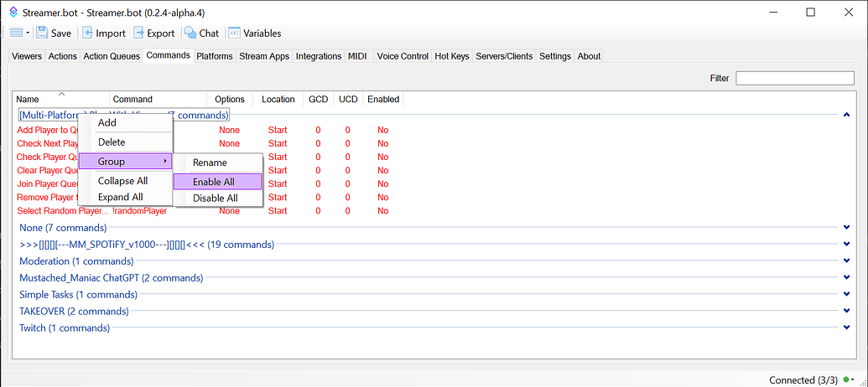Open the Chat window from toolbar
The height and width of the screenshot is (387, 868).
190,34
